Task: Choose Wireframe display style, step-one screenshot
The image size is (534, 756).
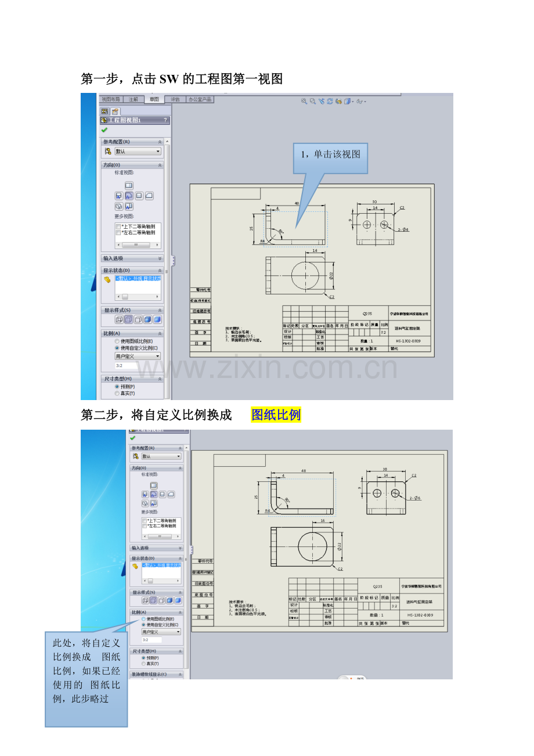Action: pos(119,319)
